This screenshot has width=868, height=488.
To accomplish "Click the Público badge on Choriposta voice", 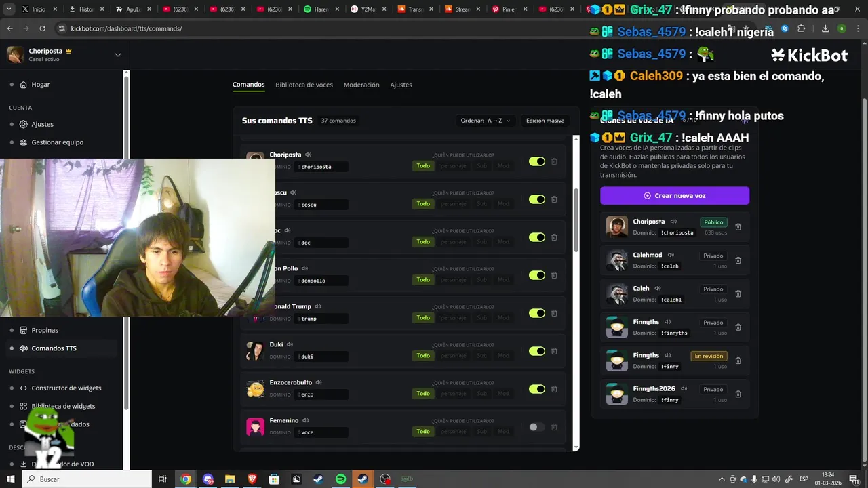I will pos(713,222).
